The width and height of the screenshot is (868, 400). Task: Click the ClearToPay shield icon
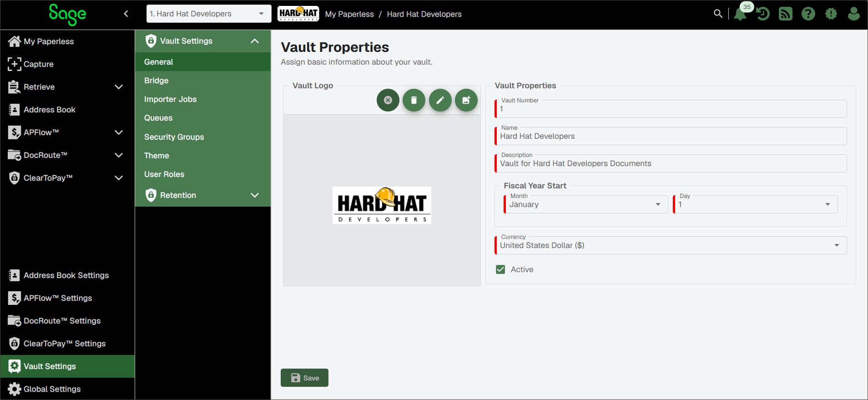[15, 178]
